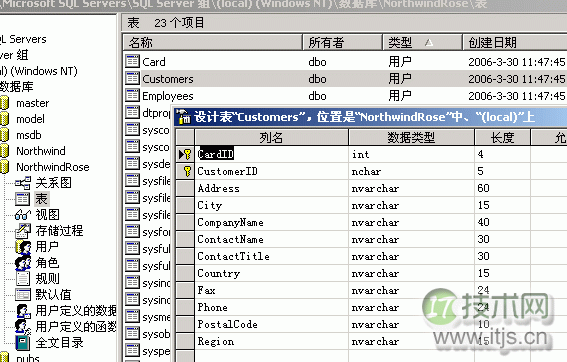Click the 用户定义的数据 types icon

pos(24,310)
